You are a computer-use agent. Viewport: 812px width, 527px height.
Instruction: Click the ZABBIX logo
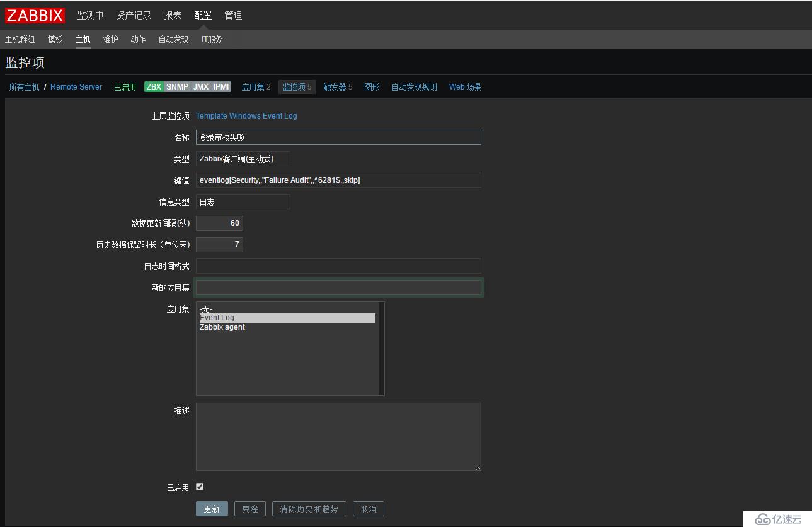35,15
